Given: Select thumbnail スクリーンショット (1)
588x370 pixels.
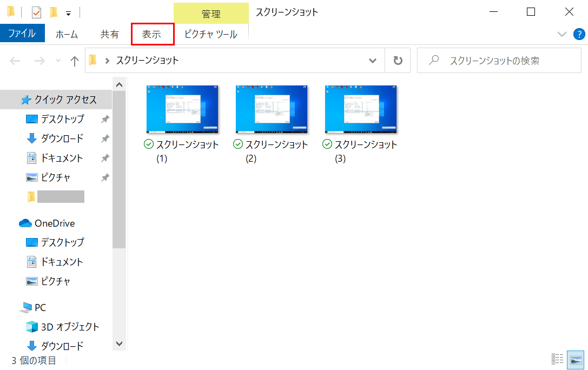Looking at the screenshot, I should click(x=182, y=109).
